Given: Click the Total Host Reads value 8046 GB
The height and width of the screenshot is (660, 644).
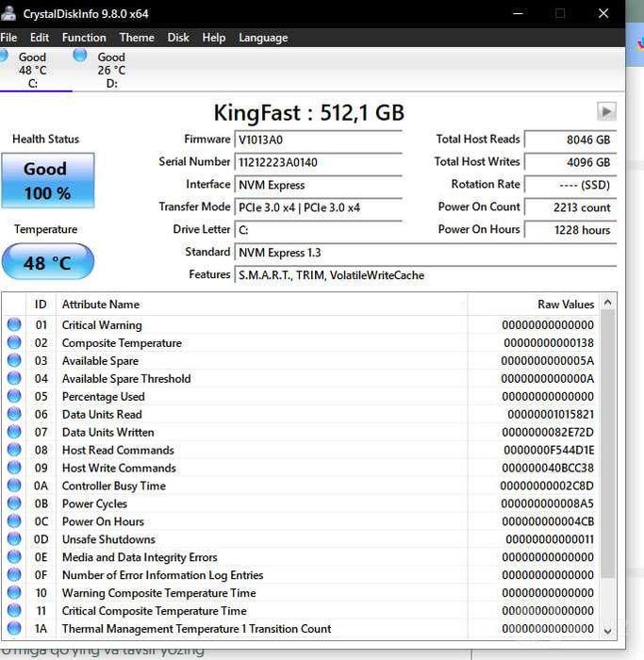Looking at the screenshot, I should pyautogui.click(x=570, y=140).
